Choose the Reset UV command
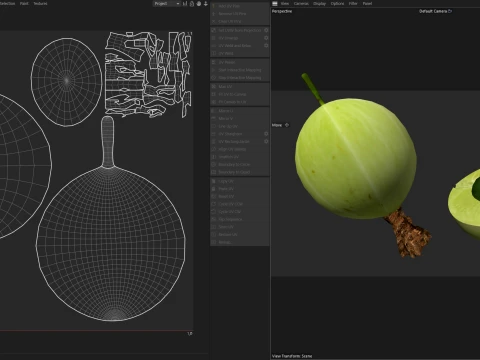 [240, 196]
